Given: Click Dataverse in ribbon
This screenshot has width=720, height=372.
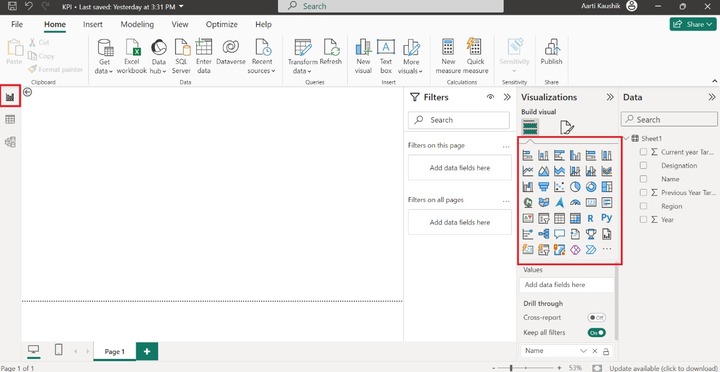Looking at the screenshot, I should point(231,52).
